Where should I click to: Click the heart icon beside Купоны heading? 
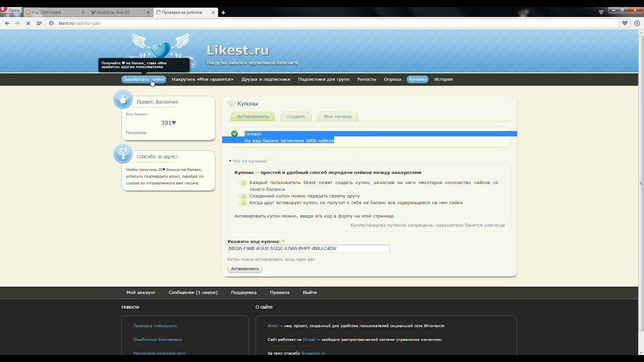(231, 104)
